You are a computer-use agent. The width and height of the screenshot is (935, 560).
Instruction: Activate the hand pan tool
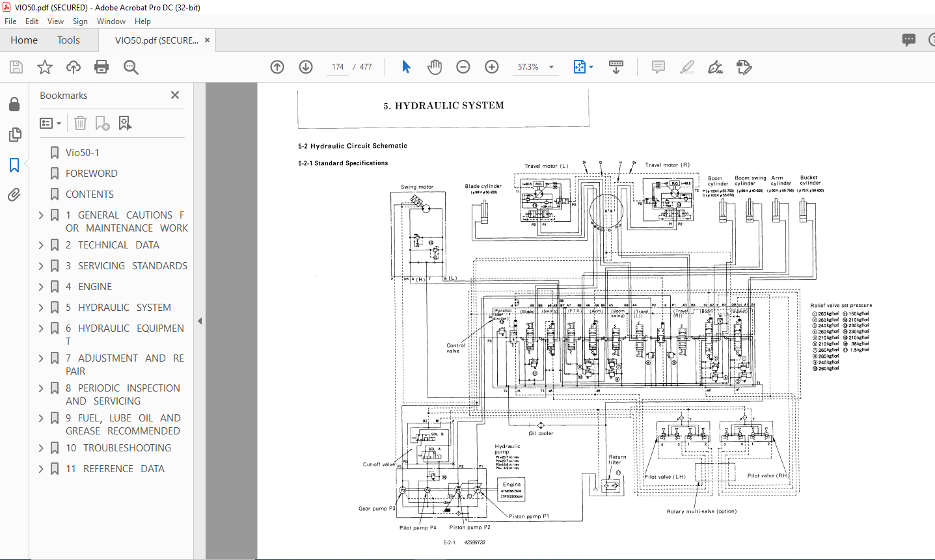[435, 67]
